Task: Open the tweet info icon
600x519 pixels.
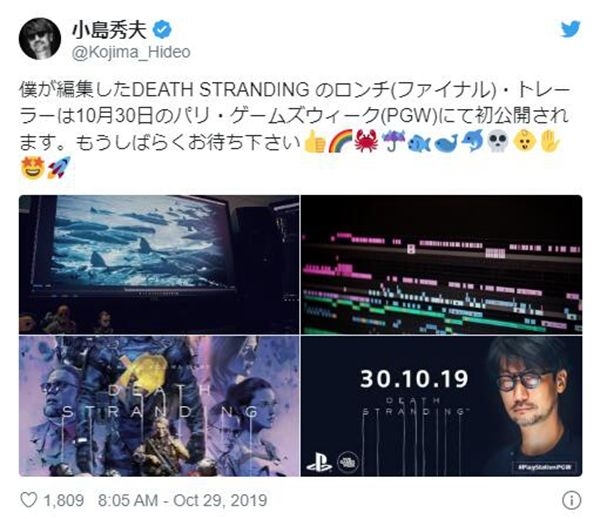Action: (572, 500)
